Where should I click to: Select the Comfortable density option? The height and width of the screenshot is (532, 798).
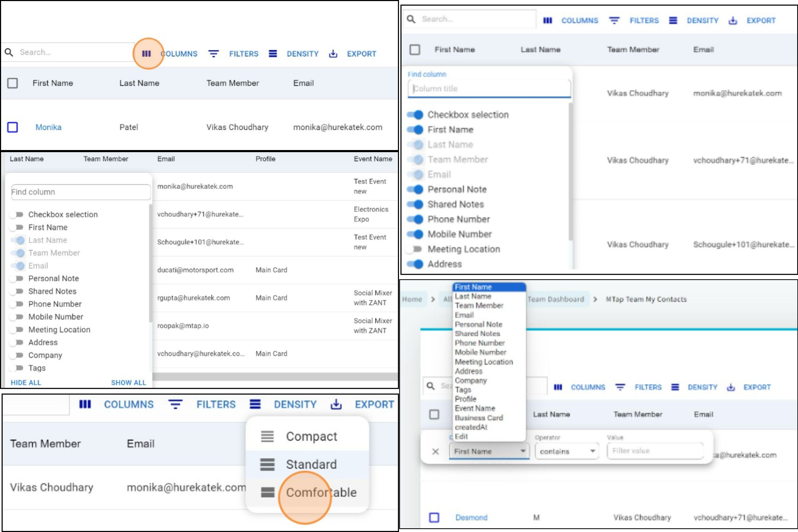click(x=307, y=492)
